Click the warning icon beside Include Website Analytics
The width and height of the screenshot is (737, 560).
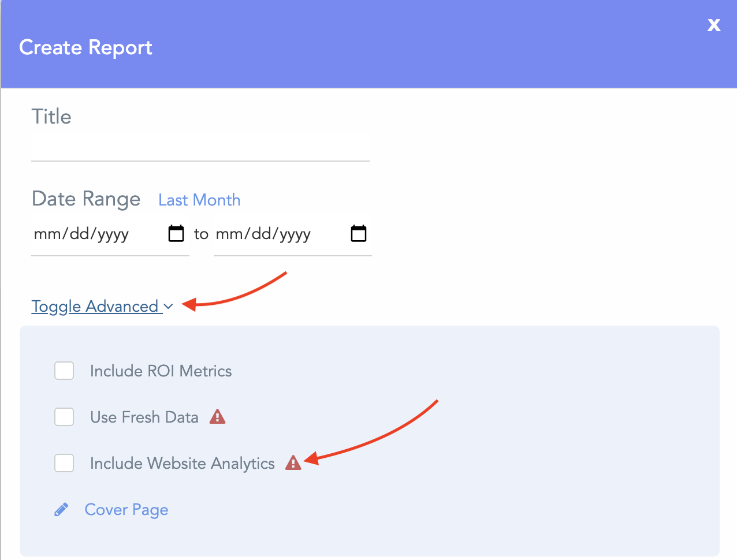click(293, 463)
